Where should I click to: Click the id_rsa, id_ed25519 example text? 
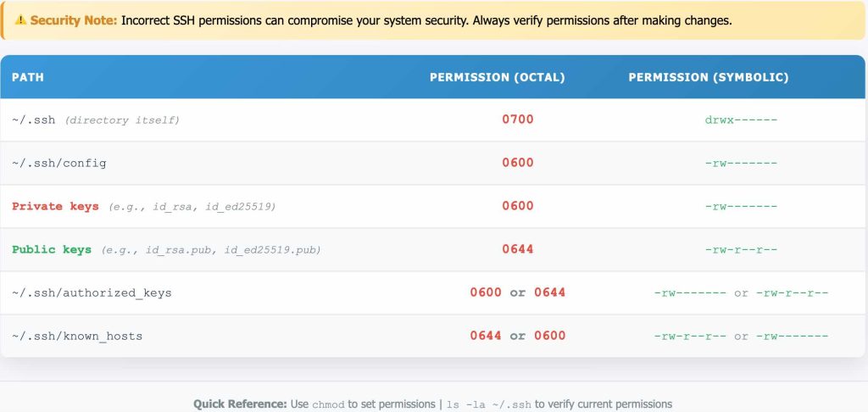[192, 207]
